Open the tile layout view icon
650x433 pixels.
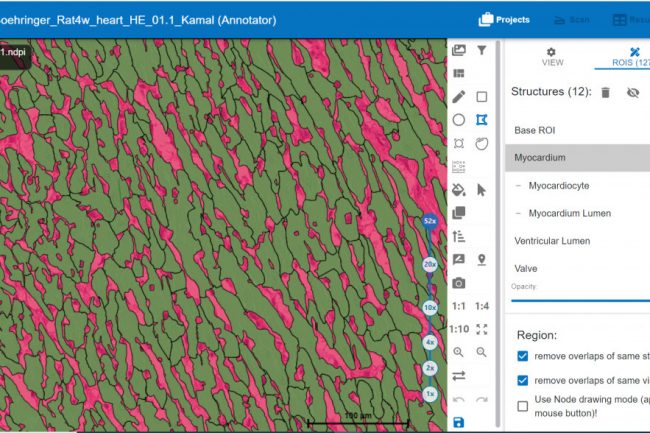point(458,73)
